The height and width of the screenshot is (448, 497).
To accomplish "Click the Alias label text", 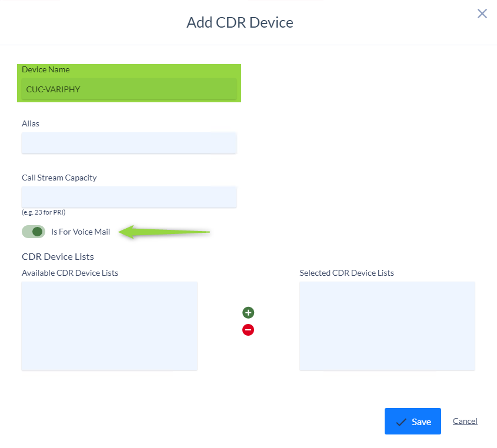I will click(31, 123).
